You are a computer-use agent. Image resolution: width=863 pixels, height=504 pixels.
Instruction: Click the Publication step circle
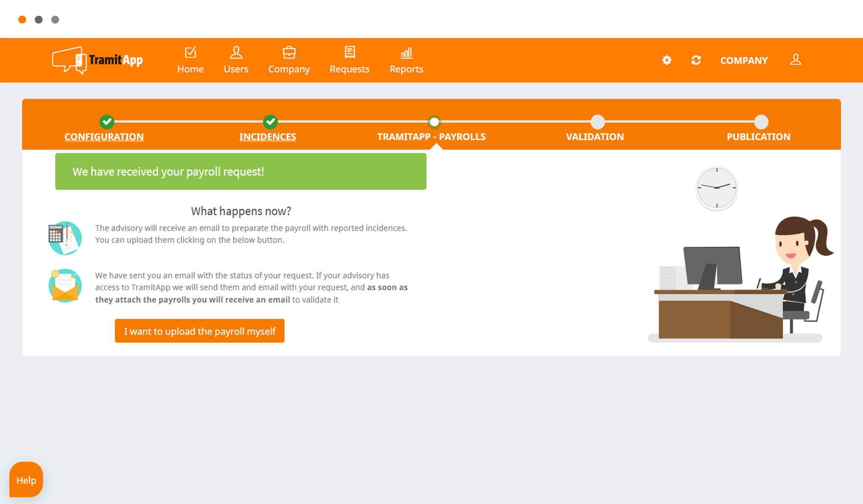tap(761, 122)
